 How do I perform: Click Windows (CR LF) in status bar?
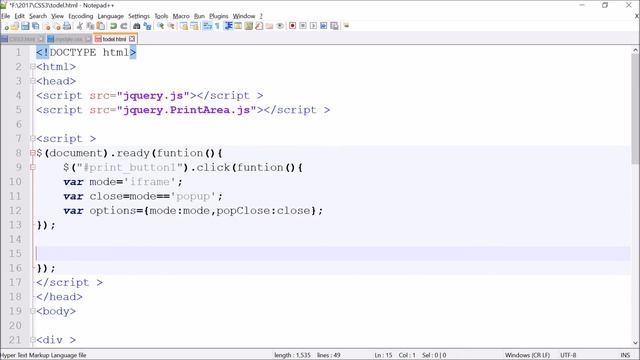(x=527, y=355)
